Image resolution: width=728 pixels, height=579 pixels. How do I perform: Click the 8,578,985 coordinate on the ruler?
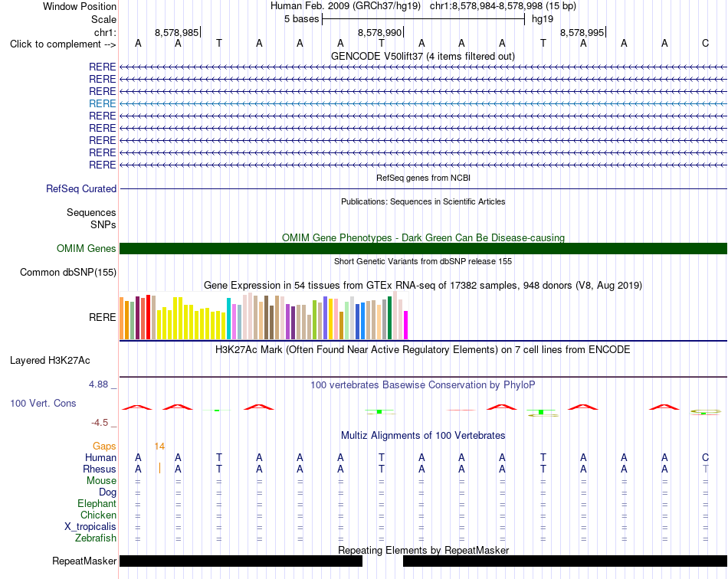point(176,32)
